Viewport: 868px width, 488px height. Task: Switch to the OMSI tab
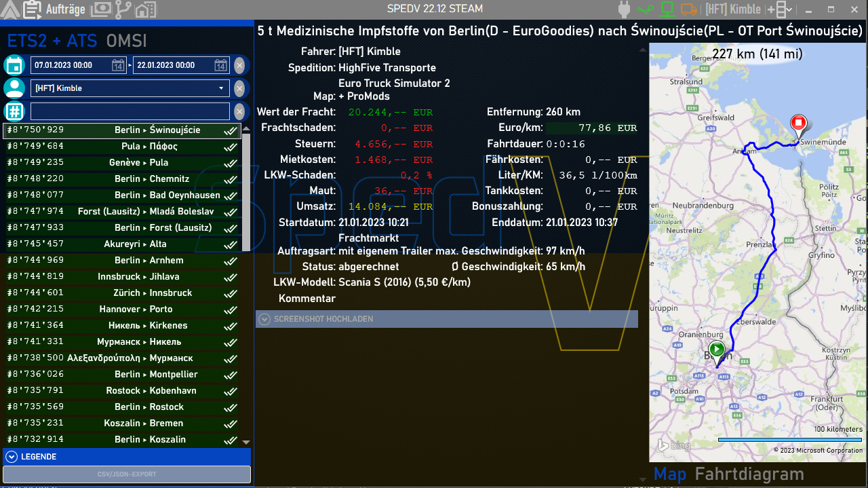(127, 40)
